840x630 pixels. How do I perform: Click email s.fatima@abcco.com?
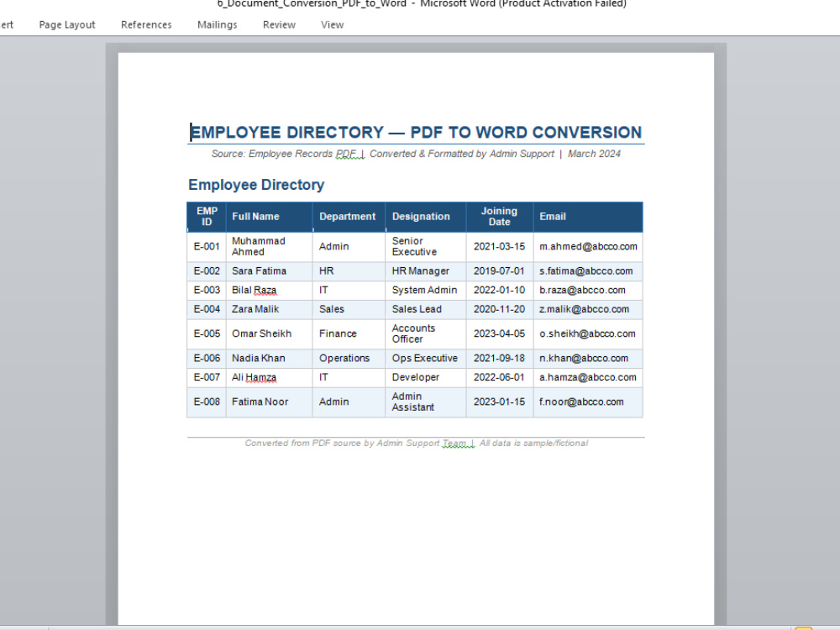tap(586, 271)
